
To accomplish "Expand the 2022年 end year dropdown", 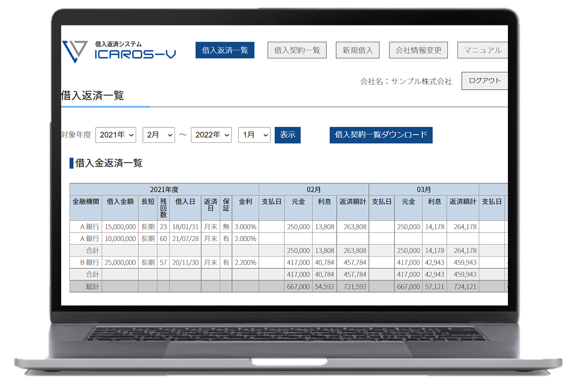I will [x=211, y=135].
